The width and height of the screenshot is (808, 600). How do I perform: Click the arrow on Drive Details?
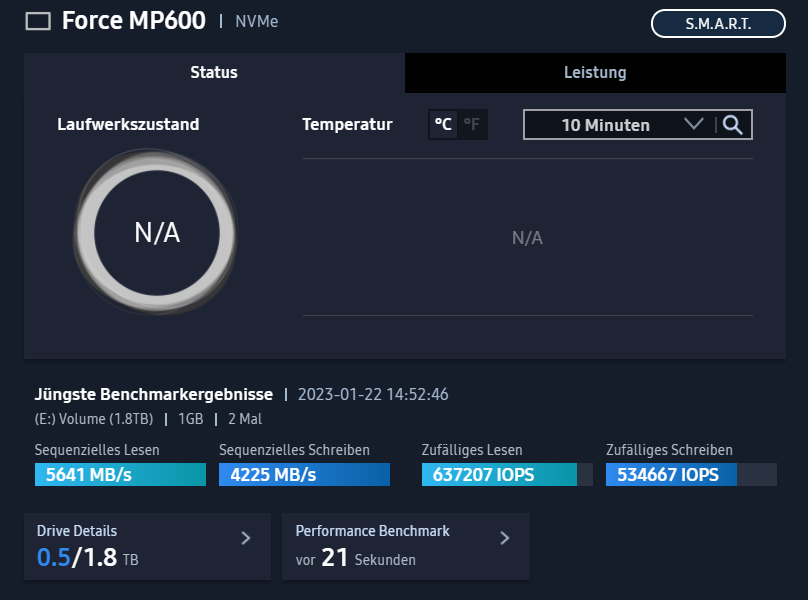click(246, 539)
